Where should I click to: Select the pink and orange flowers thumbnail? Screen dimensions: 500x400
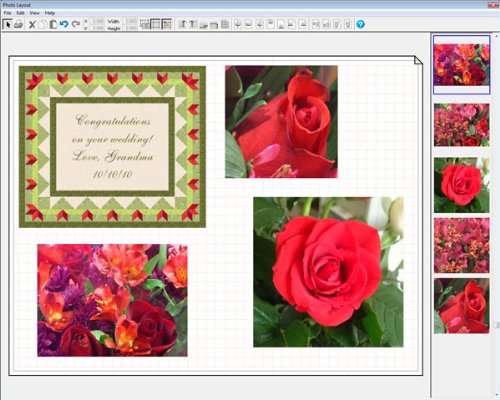click(x=462, y=245)
